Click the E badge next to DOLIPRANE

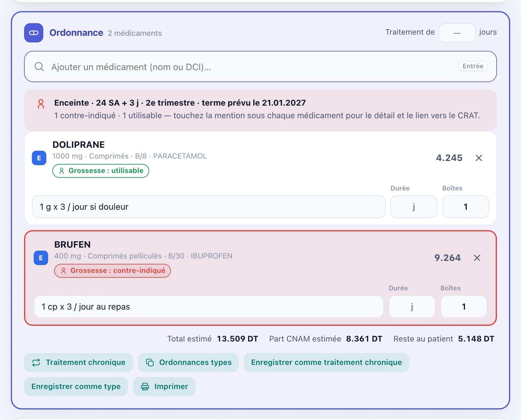pyautogui.click(x=39, y=158)
